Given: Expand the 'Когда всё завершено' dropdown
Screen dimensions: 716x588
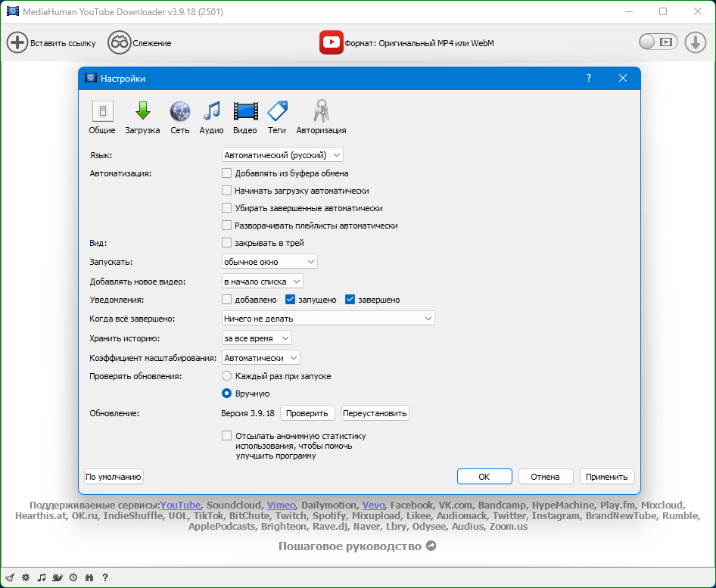Looking at the screenshot, I should 328,319.
